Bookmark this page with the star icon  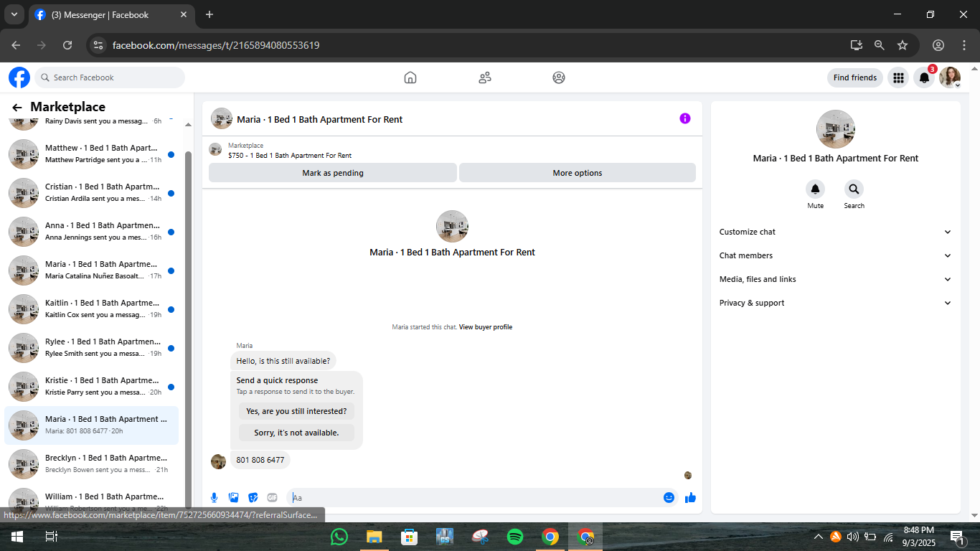coord(903,45)
